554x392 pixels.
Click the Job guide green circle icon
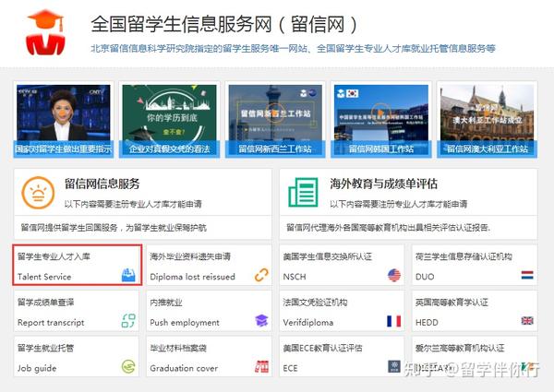pos(128,366)
